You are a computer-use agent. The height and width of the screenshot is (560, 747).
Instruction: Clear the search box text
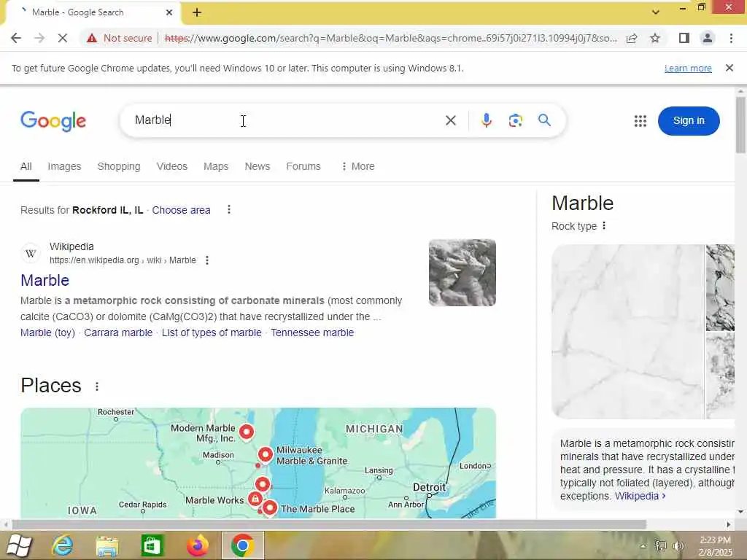click(451, 120)
